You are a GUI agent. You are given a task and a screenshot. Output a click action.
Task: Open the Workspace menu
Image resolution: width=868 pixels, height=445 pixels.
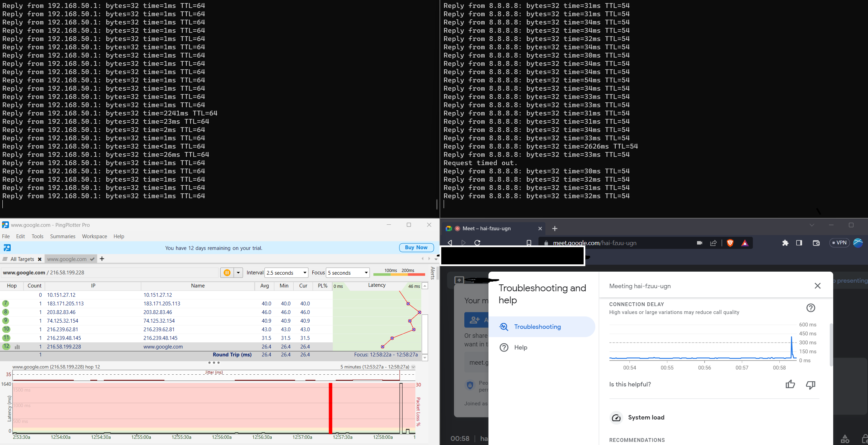tap(94, 236)
